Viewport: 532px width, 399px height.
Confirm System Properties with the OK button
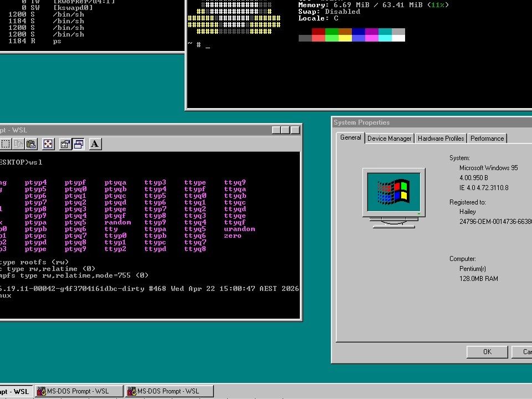[487, 352]
